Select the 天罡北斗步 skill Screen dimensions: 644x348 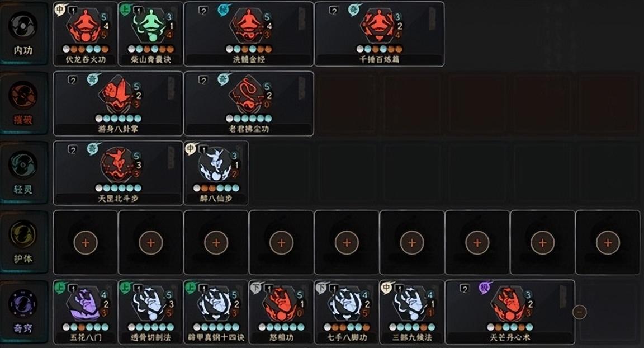point(118,172)
